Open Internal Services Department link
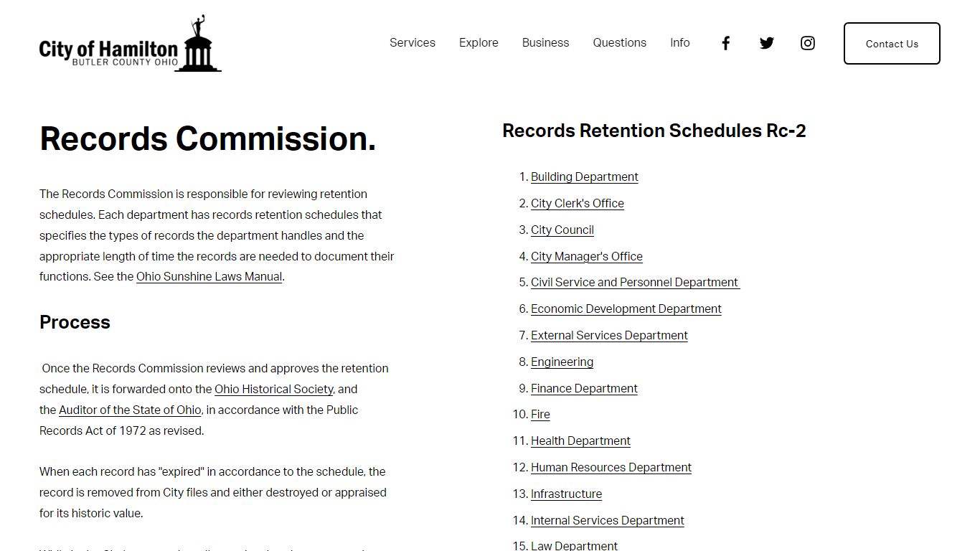Screen dimensions: 980x551 [x=608, y=521]
